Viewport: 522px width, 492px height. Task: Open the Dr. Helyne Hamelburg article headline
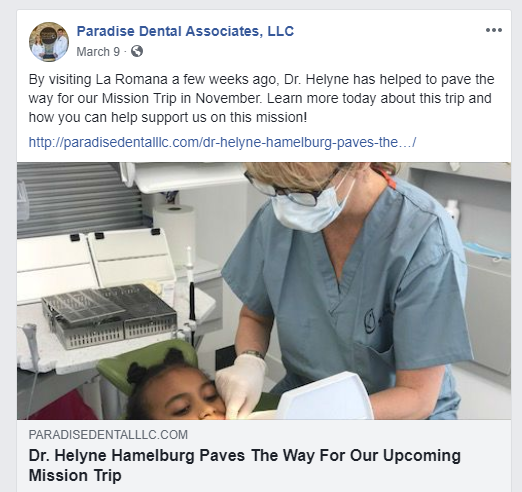[245, 465]
